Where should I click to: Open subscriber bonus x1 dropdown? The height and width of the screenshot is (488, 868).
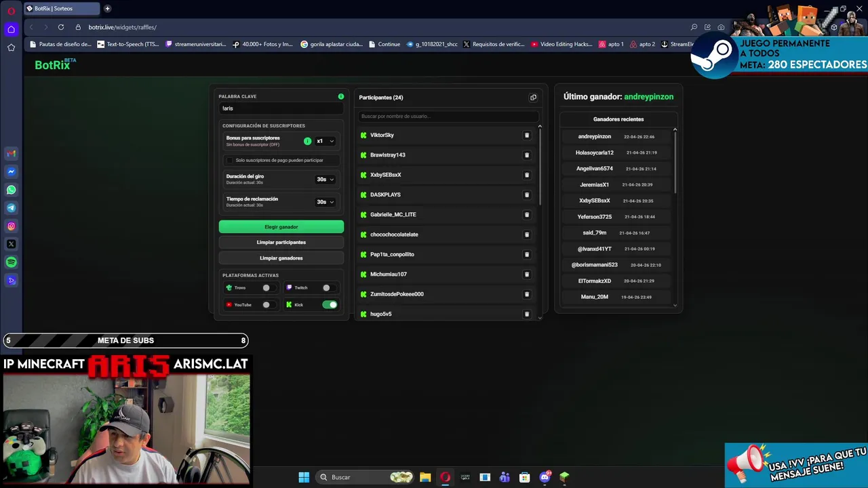pos(325,141)
